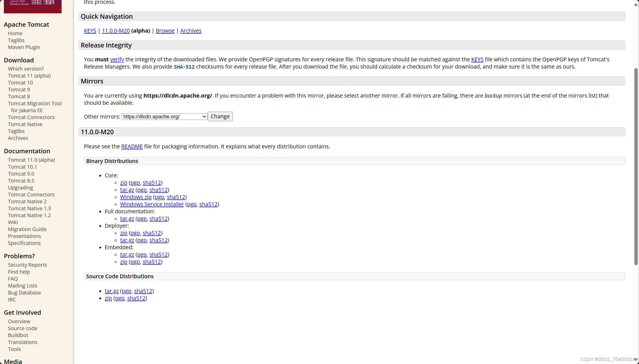Download the Core zip distribution
This screenshot has width=639, height=364.
pos(123,183)
